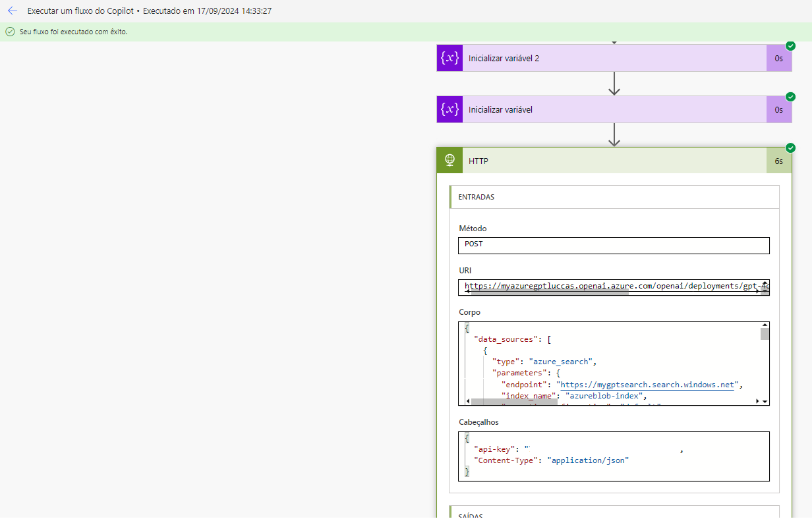The image size is (812, 519).
Task: Click Corpo scroll left arrow
Action: coord(468,401)
